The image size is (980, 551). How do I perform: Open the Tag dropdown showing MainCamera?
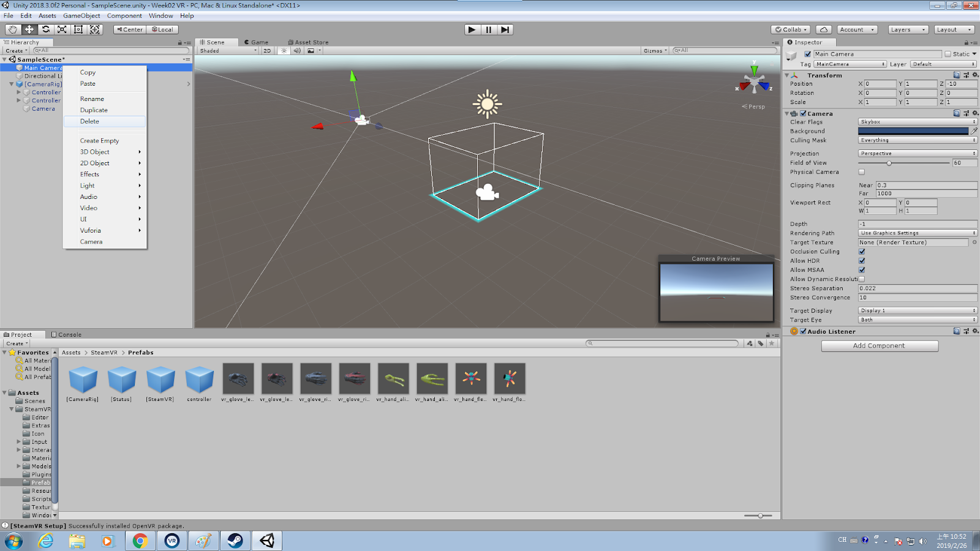850,64
